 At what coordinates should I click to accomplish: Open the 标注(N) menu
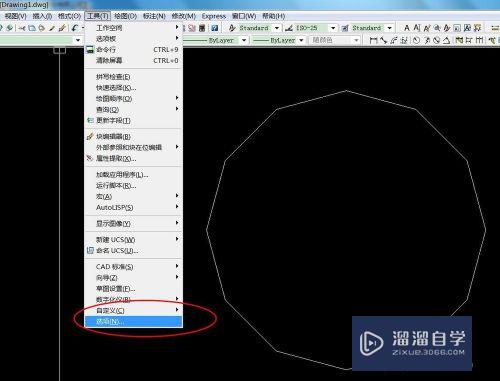pos(154,16)
